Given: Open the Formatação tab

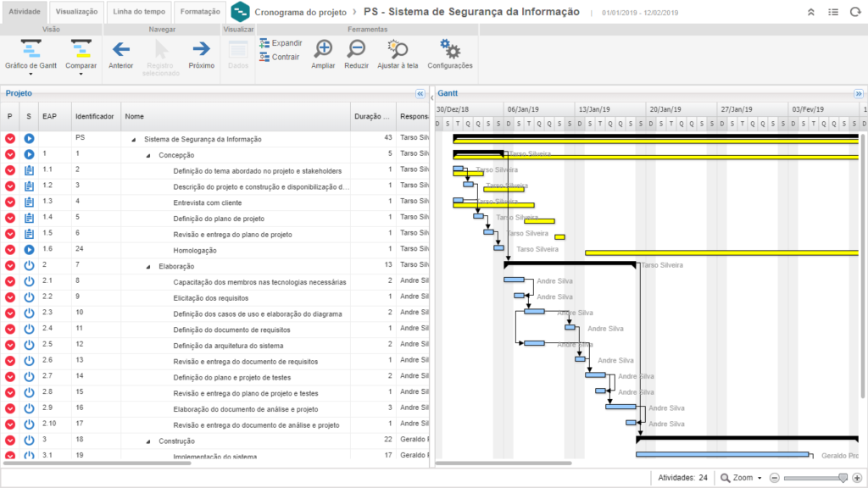Looking at the screenshot, I should [200, 12].
